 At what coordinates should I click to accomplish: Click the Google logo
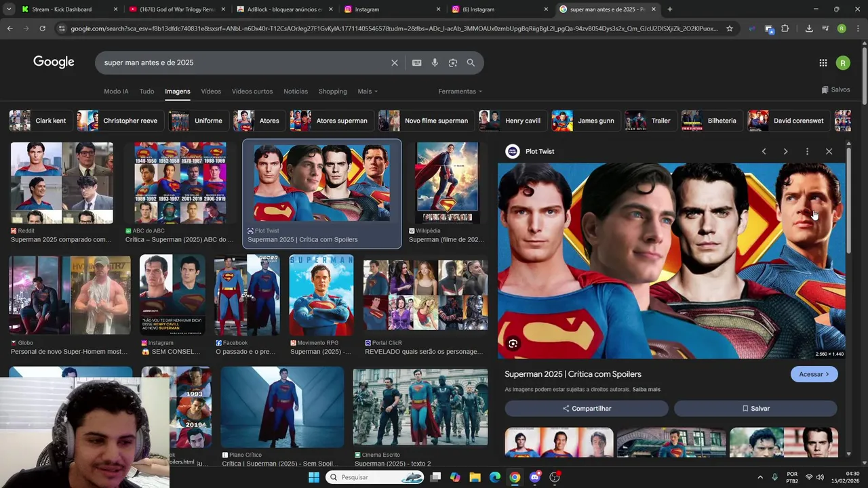pos(54,62)
